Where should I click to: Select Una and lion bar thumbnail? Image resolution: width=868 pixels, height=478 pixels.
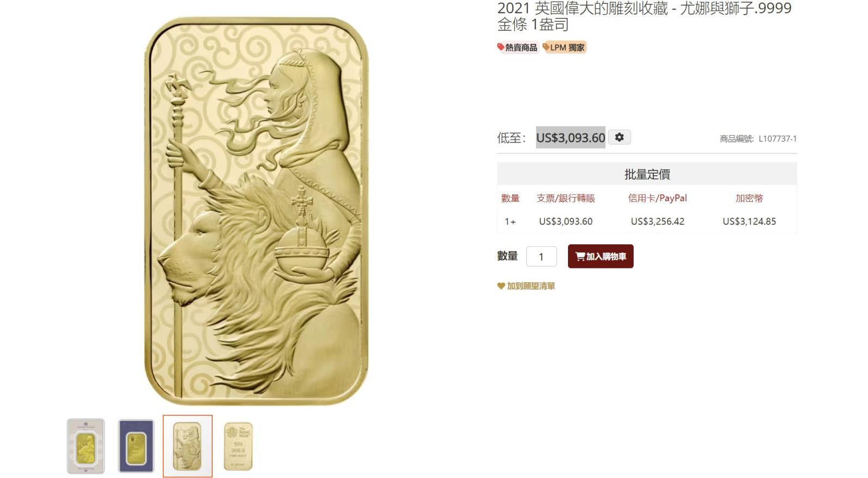pyautogui.click(x=187, y=446)
